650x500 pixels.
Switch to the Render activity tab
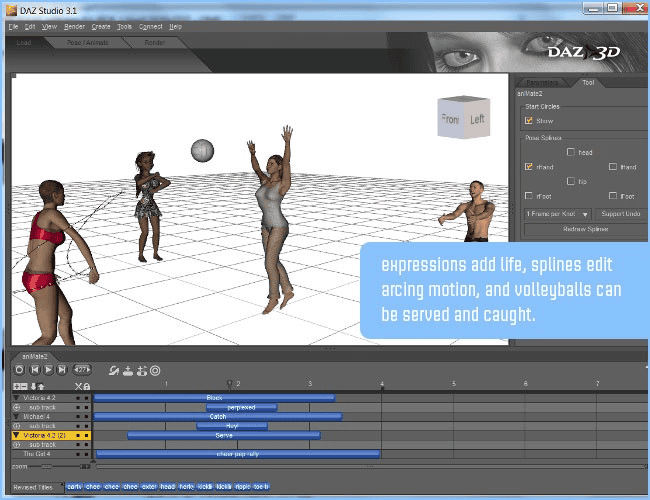pos(155,42)
